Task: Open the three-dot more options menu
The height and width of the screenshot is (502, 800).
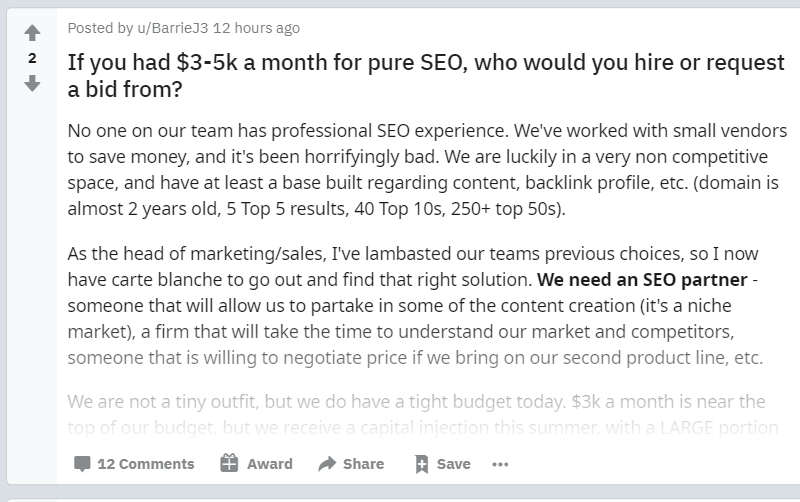Action: [500, 464]
